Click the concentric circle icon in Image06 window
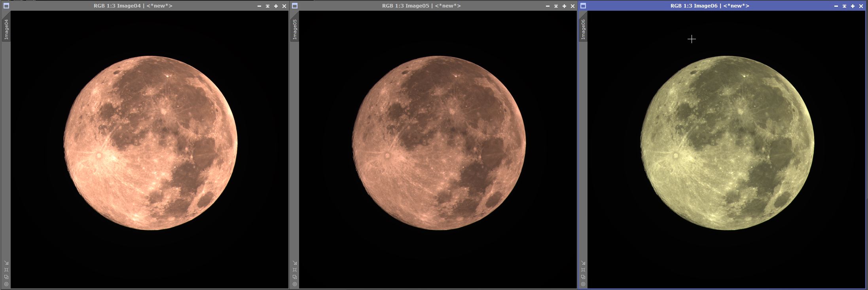This screenshot has width=868, height=290. click(x=583, y=284)
